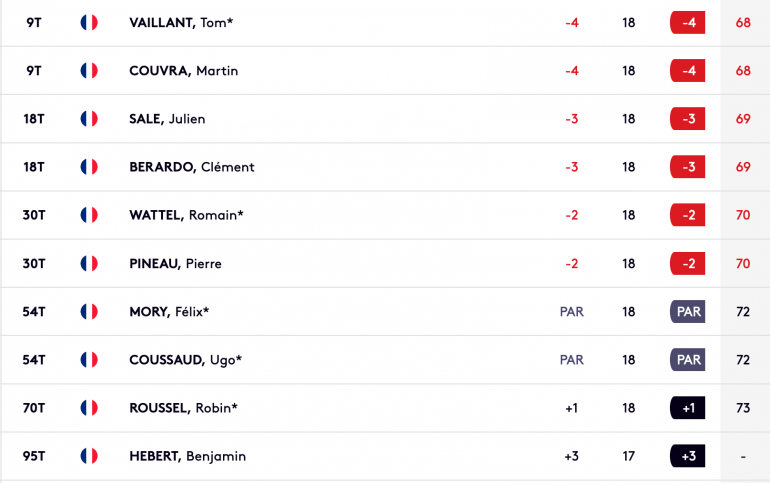This screenshot has height=483, width=770.
Task: Click the round score 70 for WATTEL
Action: click(743, 215)
